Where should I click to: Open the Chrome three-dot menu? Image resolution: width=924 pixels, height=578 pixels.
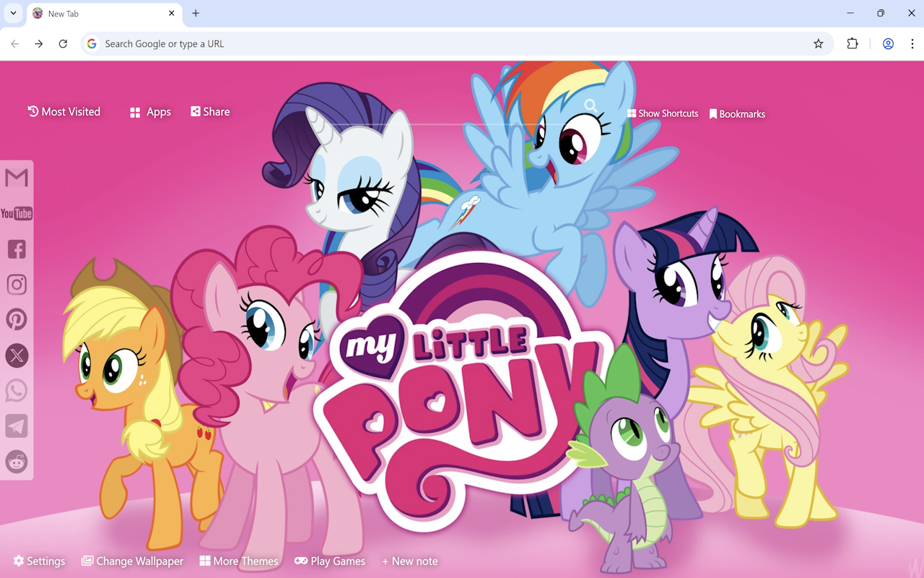coord(912,43)
